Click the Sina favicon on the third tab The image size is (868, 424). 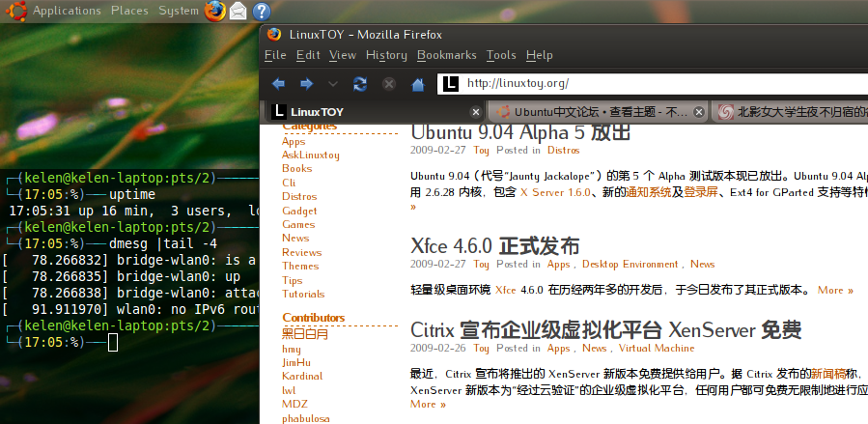click(x=725, y=112)
